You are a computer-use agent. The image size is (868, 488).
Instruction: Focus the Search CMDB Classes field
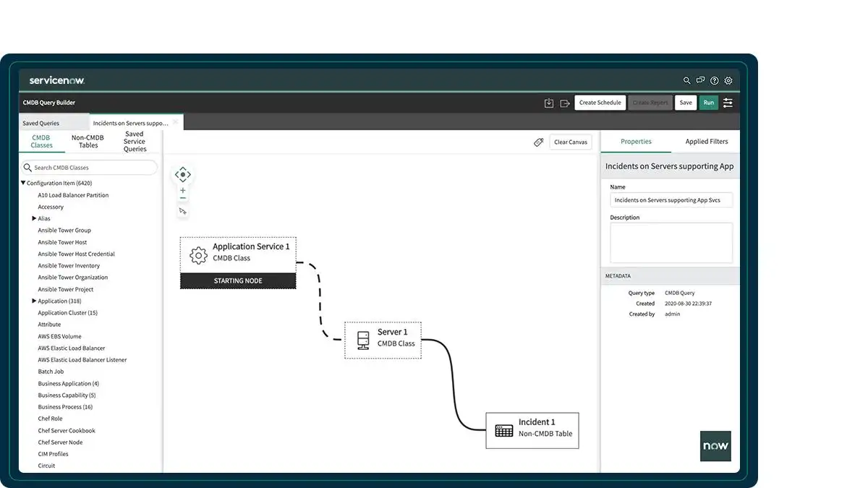coord(89,168)
